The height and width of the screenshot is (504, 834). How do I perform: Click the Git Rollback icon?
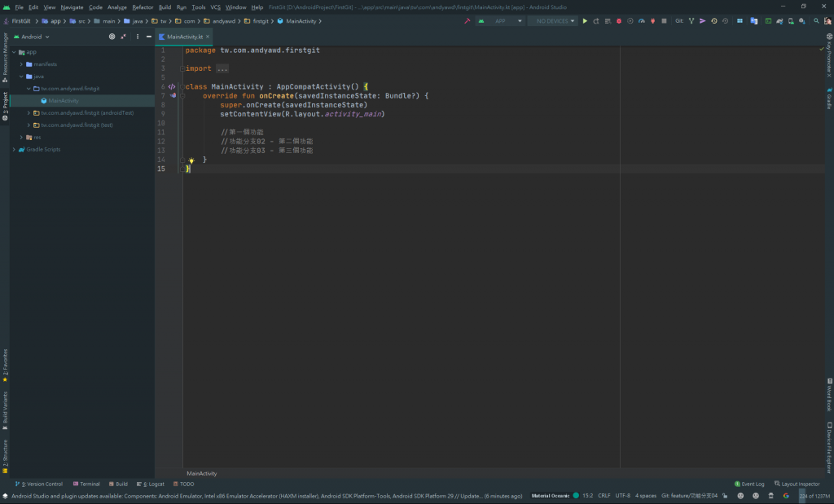pyautogui.click(x=725, y=21)
